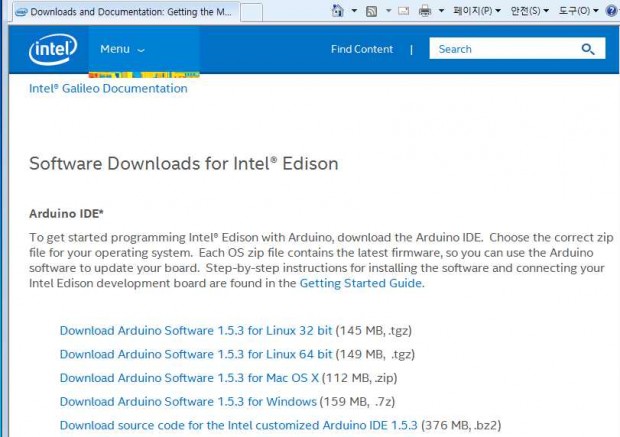Click Find Content link

coord(362,49)
